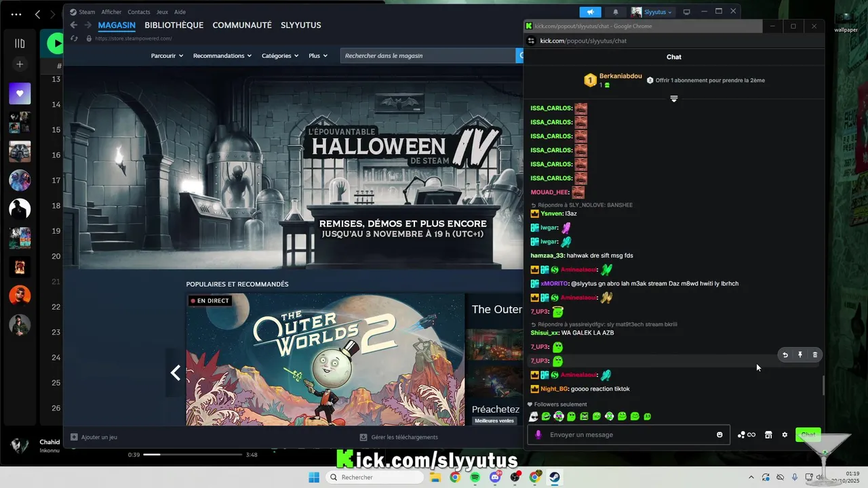The image size is (868, 488).
Task: Click Gérer les téléchargements
Action: (399, 437)
